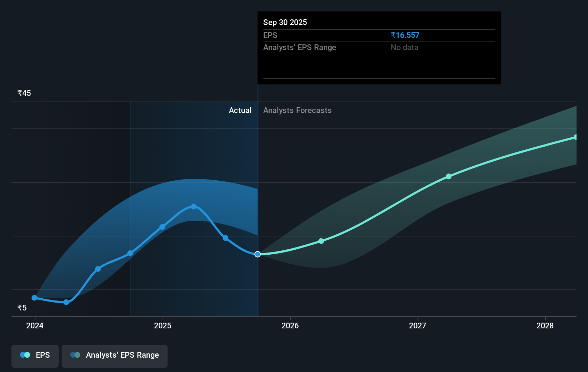Screen dimensions: 588x372
Task: Click the 2026 axis label
Action: point(290,325)
